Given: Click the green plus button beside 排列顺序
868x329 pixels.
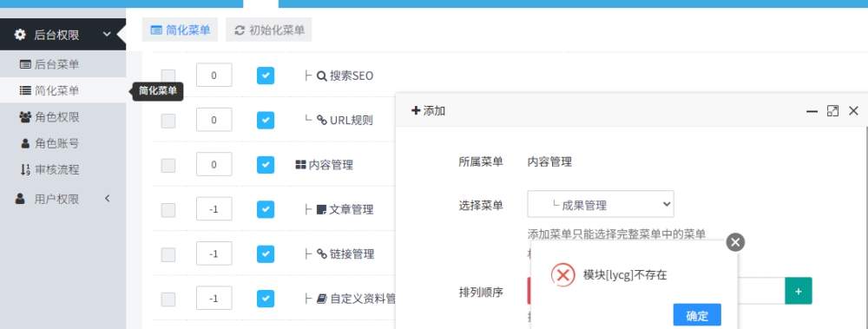Looking at the screenshot, I should click(x=799, y=291).
